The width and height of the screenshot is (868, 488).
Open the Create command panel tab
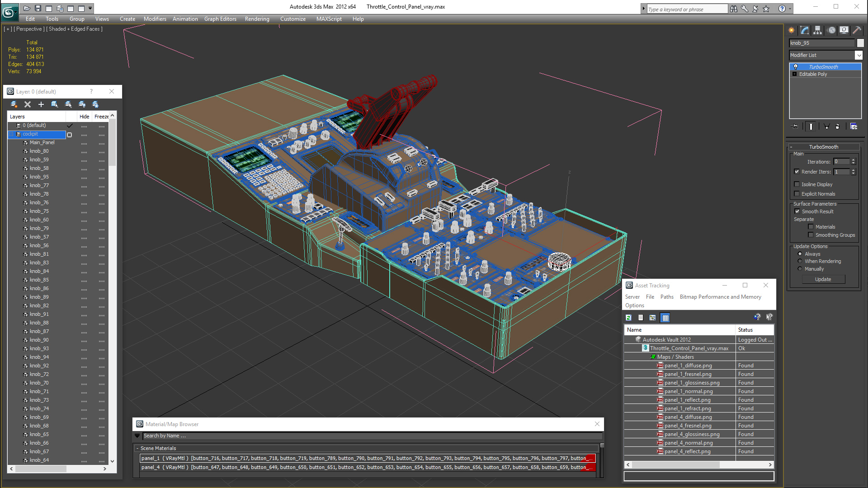point(792,30)
